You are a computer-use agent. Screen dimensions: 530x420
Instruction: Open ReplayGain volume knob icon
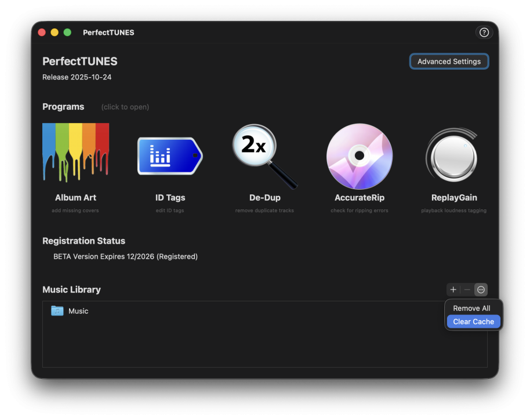click(453, 156)
